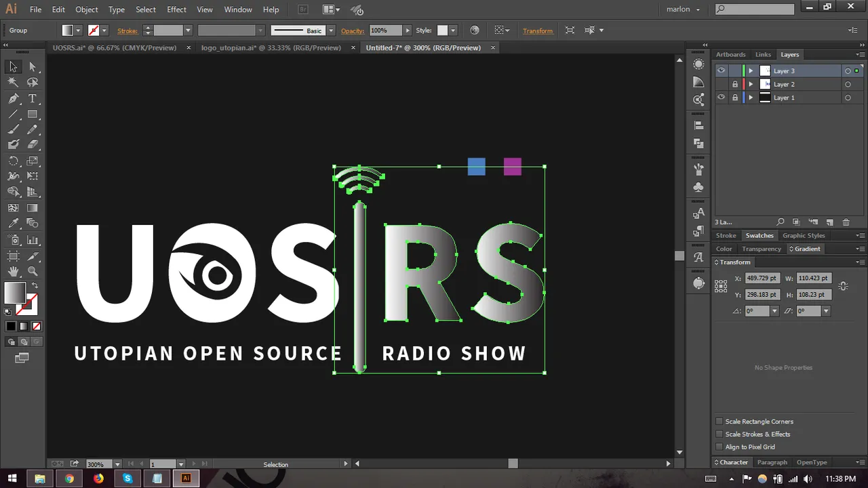The width and height of the screenshot is (868, 488).
Task: Click the Transform link in control bar
Action: click(x=538, y=30)
